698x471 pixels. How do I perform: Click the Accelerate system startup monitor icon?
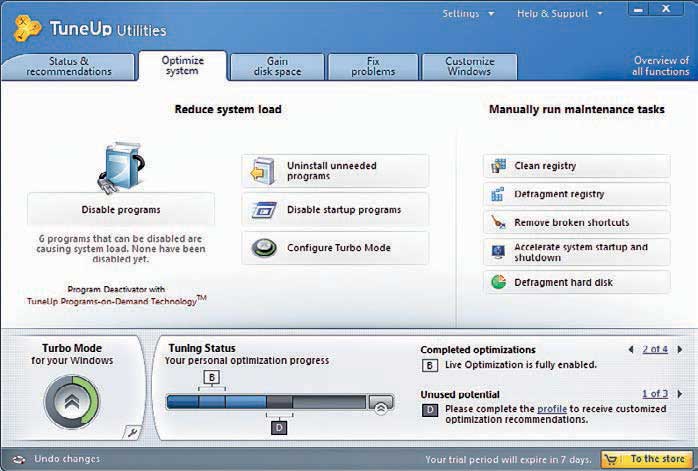tap(498, 252)
